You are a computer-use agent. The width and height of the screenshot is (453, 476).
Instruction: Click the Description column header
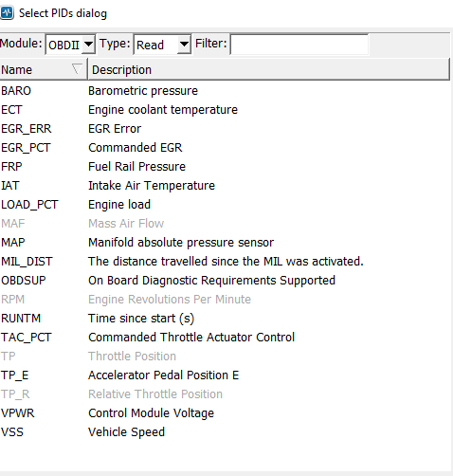(x=269, y=69)
